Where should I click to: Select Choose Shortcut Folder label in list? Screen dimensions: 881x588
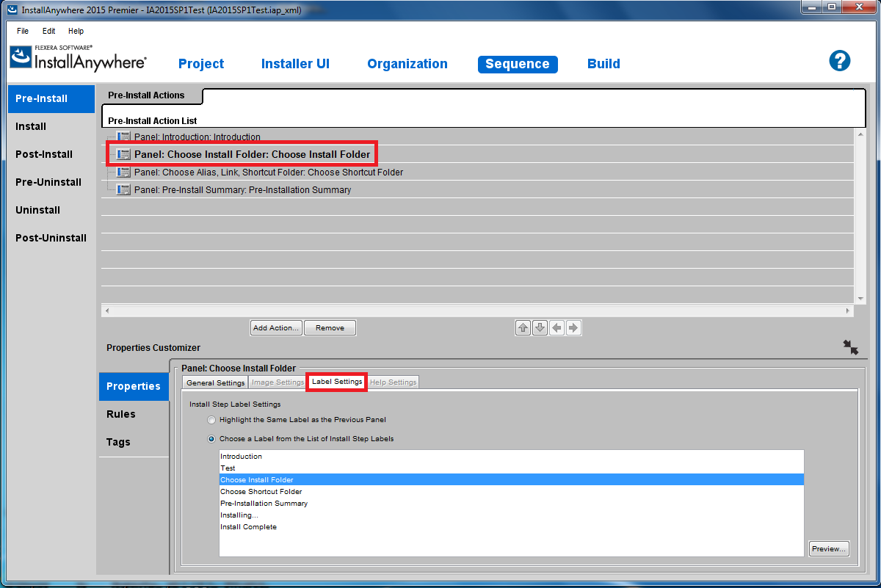tap(512, 492)
